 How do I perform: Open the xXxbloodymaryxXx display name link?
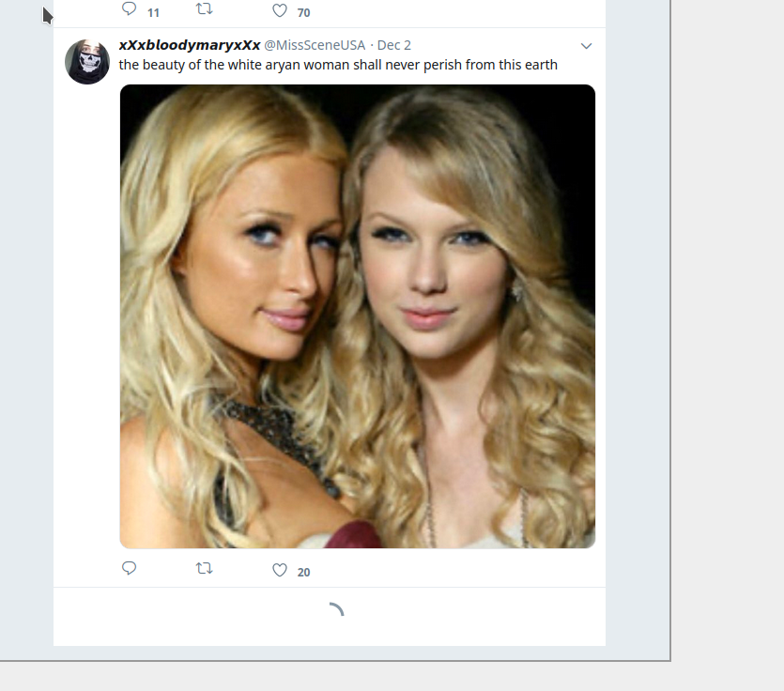click(190, 45)
